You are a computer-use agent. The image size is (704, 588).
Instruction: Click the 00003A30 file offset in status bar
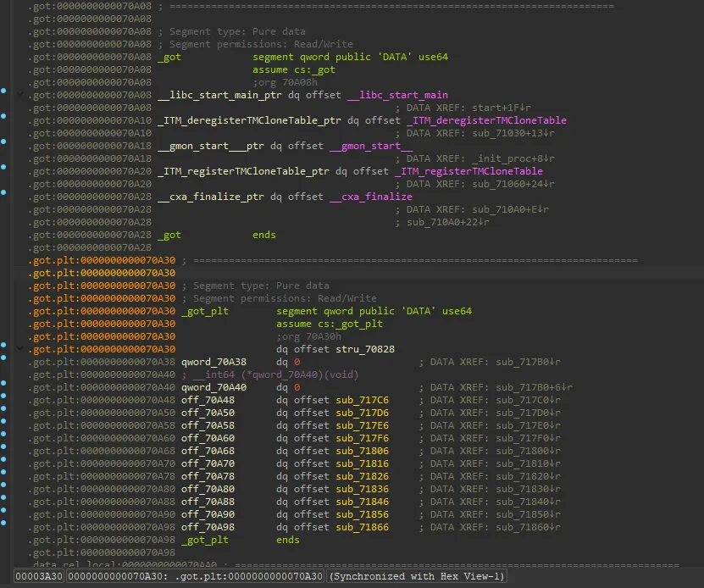[39, 576]
